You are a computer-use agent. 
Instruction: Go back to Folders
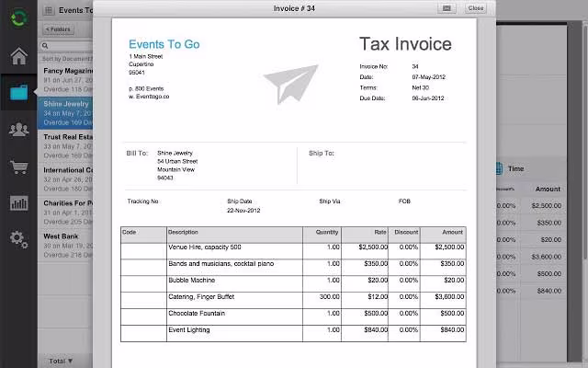58,29
